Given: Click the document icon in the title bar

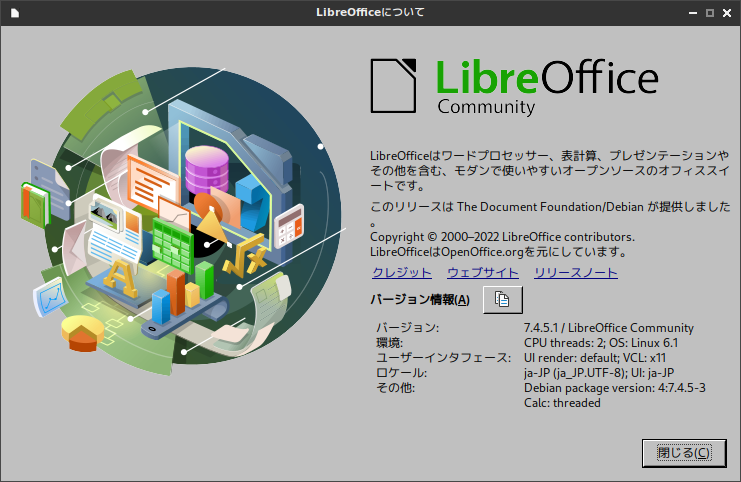Looking at the screenshot, I should [15, 13].
